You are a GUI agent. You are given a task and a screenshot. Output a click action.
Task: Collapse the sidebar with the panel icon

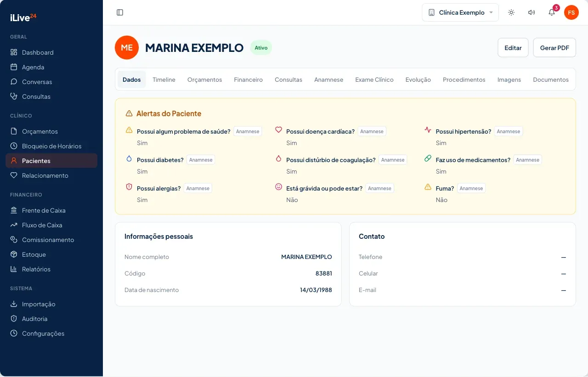coord(120,12)
